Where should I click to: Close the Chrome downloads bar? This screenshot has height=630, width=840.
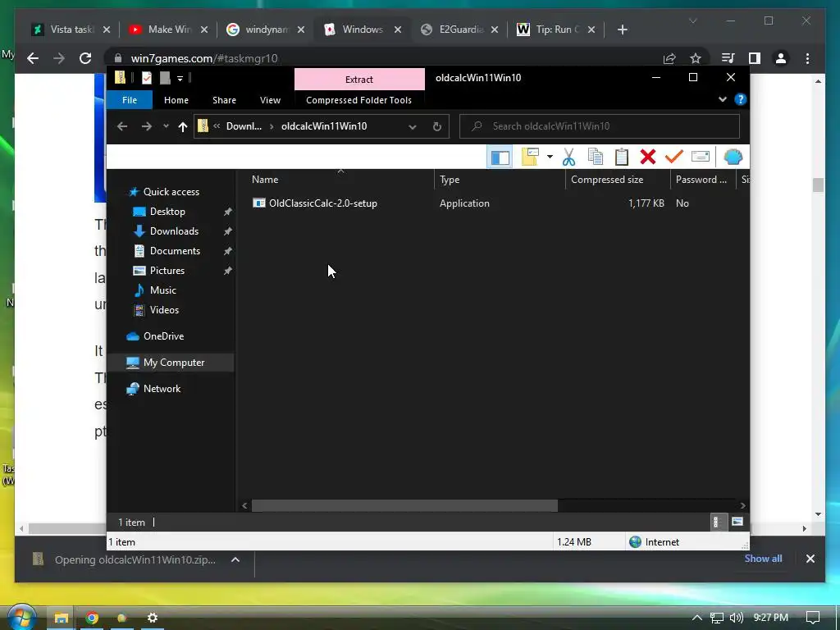click(x=810, y=559)
